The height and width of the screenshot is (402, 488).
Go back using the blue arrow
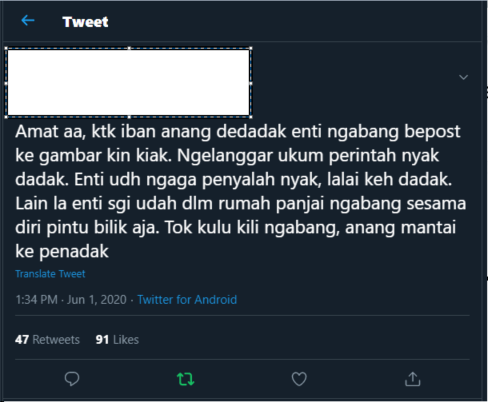coord(28,21)
